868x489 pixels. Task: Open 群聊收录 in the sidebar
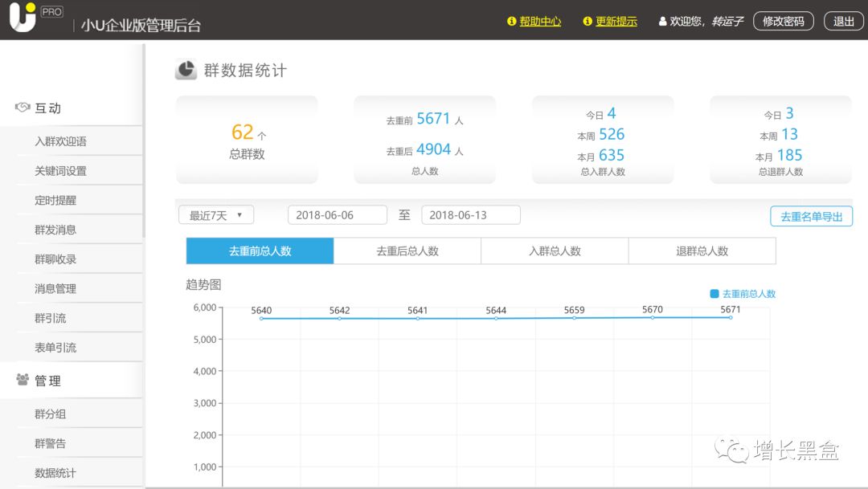point(55,259)
